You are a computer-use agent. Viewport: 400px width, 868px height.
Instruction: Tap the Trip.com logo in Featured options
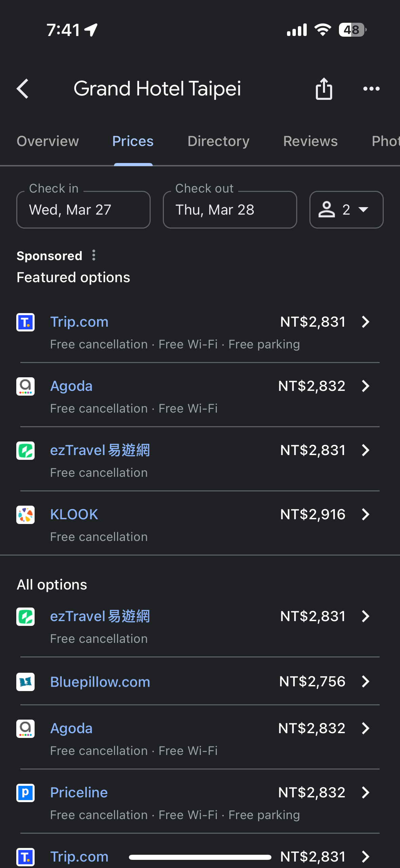pyautogui.click(x=25, y=322)
